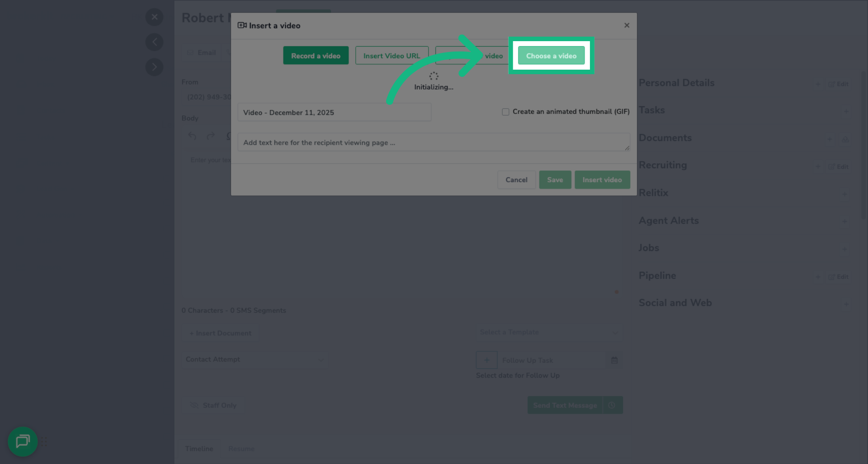This screenshot has width=868, height=464.
Task: Open the Select a Template dropdown
Action: (549, 332)
